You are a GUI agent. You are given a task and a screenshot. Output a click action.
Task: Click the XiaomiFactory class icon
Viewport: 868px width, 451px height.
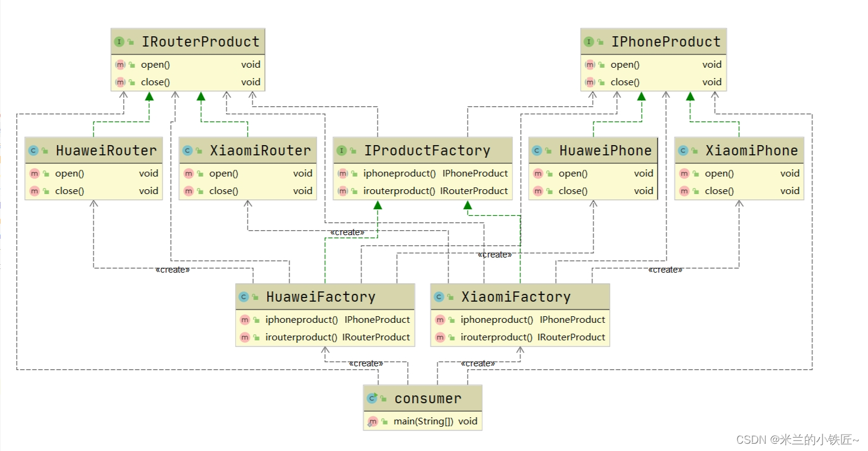click(439, 297)
